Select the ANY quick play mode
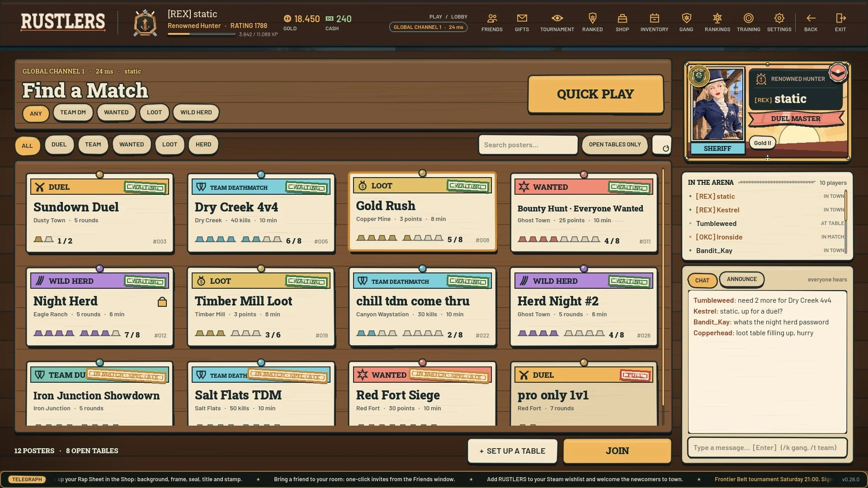 (x=36, y=113)
